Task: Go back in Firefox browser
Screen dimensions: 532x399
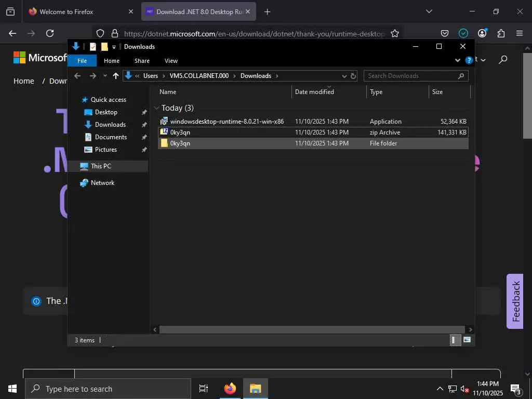Action: [12, 33]
